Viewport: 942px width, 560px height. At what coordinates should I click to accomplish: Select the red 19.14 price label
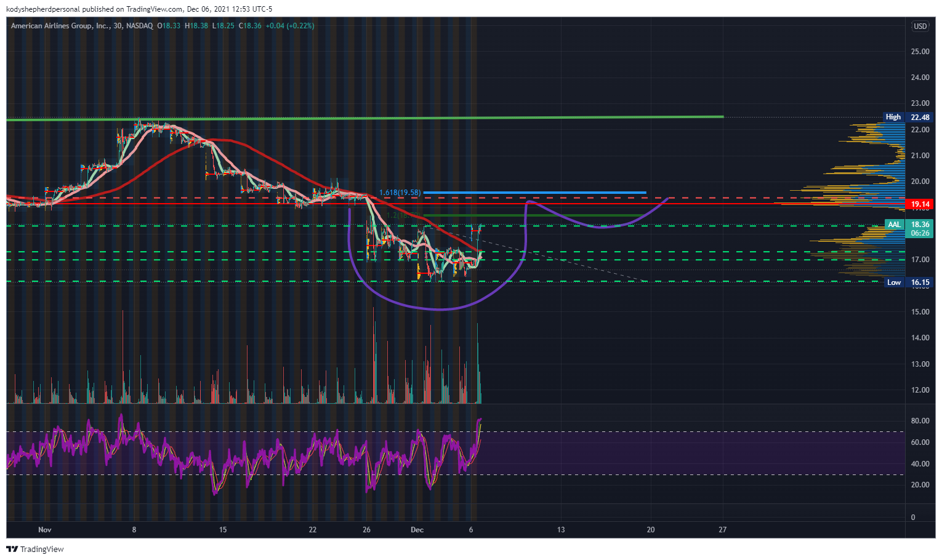point(920,204)
